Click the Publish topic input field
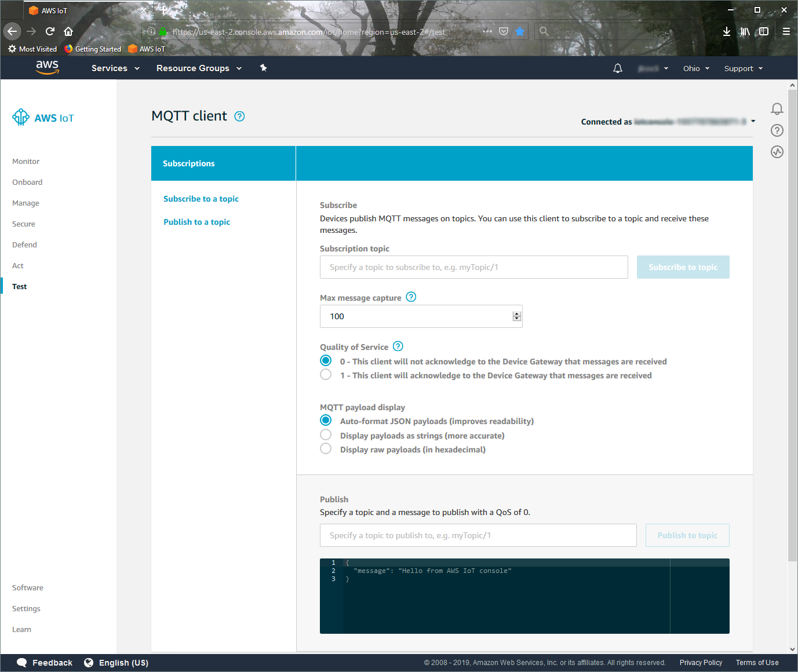798x672 pixels. click(478, 535)
